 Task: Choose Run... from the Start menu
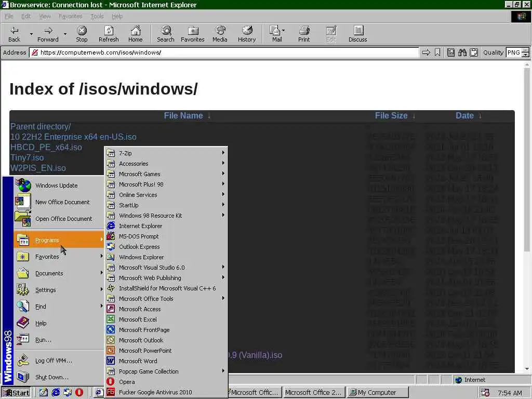[x=59, y=340]
